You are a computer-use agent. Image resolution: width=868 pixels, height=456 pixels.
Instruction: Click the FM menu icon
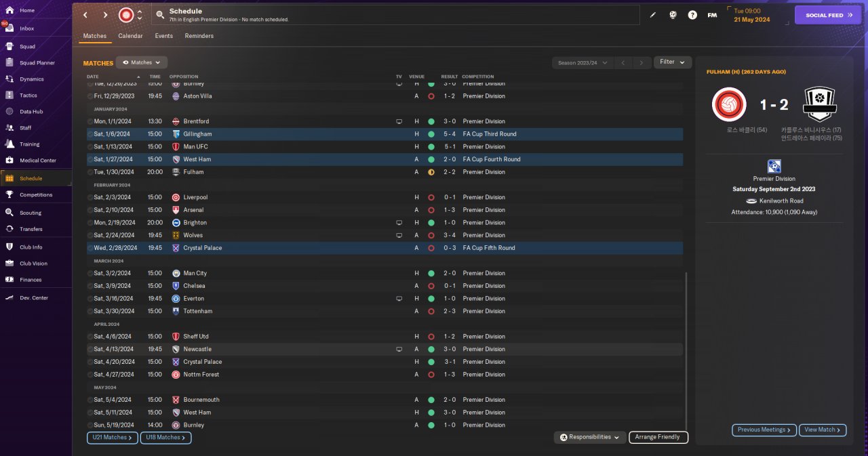click(x=712, y=15)
